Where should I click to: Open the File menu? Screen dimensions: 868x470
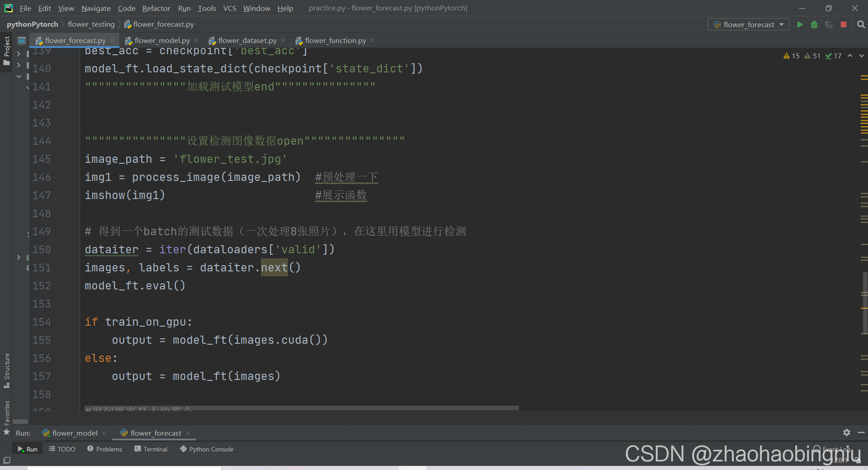pyautogui.click(x=25, y=8)
